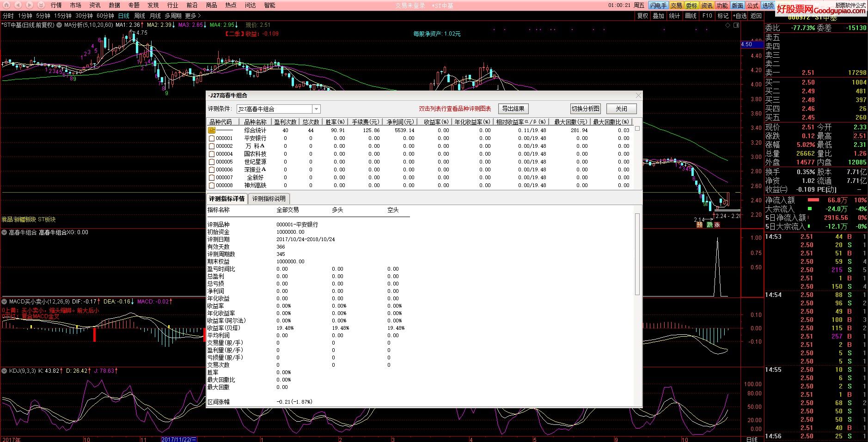Image resolution: width=868 pixels, height=442 pixels.
Task: Click the details panel vertical scrollbar
Action: tap(637, 254)
